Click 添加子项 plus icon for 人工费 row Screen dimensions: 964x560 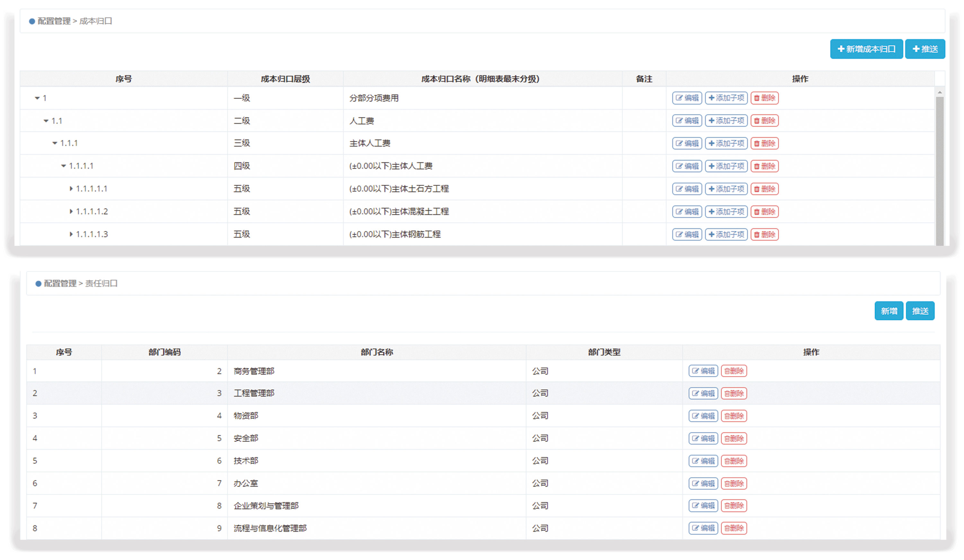(x=711, y=120)
